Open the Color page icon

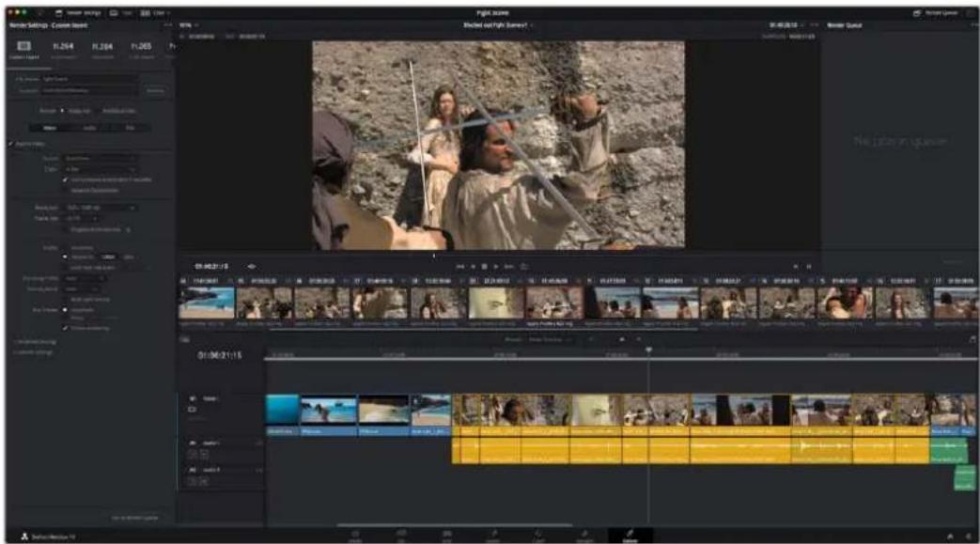pyautogui.click(x=538, y=536)
